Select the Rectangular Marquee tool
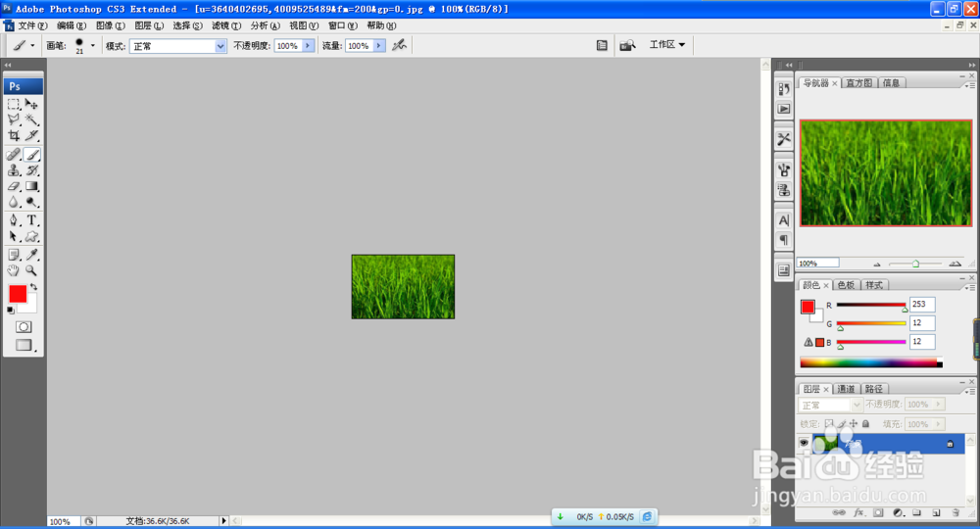Screen dimensions: 980x529 pos(14,104)
